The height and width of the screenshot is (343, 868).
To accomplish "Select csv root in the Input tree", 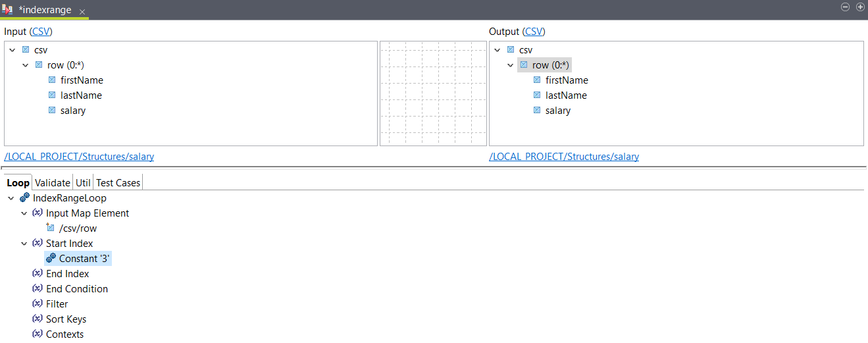I will 41,50.
